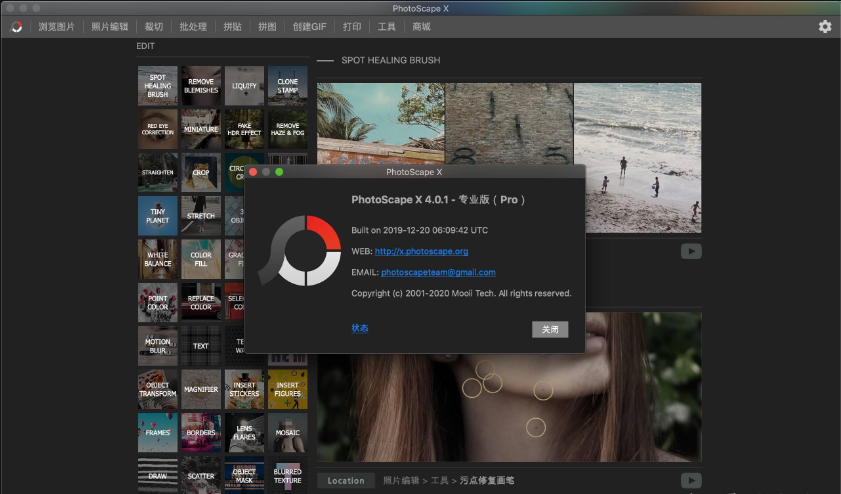Open the White Balance tile

click(158, 259)
